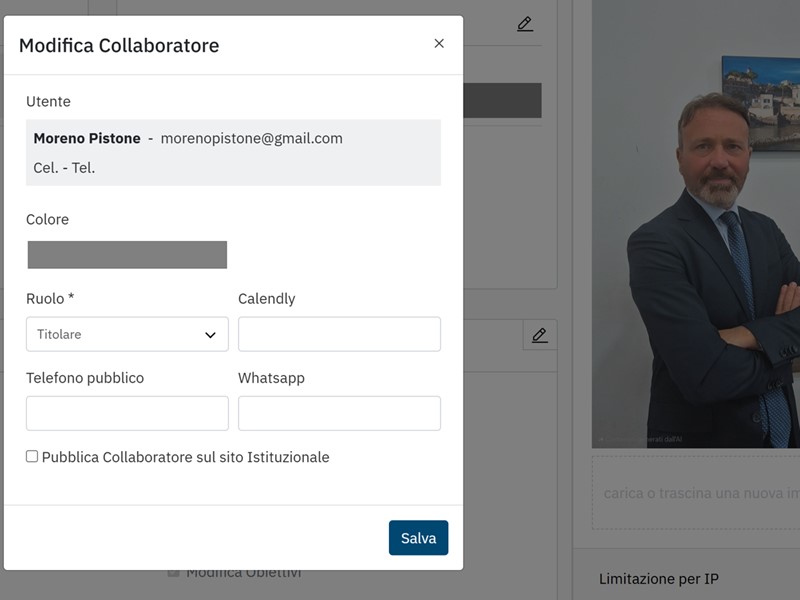The width and height of the screenshot is (800, 600).
Task: Toggle the dimmed Modifica Obiettivi checkbox
Action: point(173,573)
